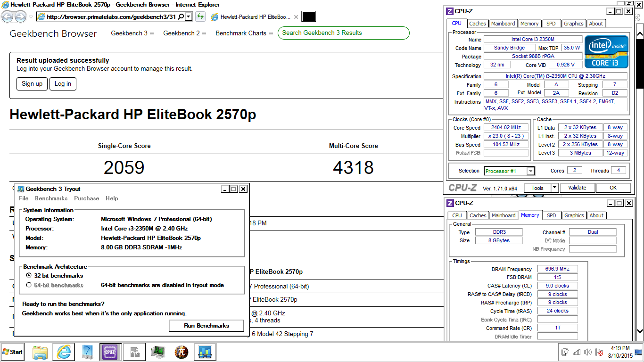Click the Intel Core i3 logo badge
This screenshot has height=362, width=644.
pyautogui.click(x=606, y=52)
